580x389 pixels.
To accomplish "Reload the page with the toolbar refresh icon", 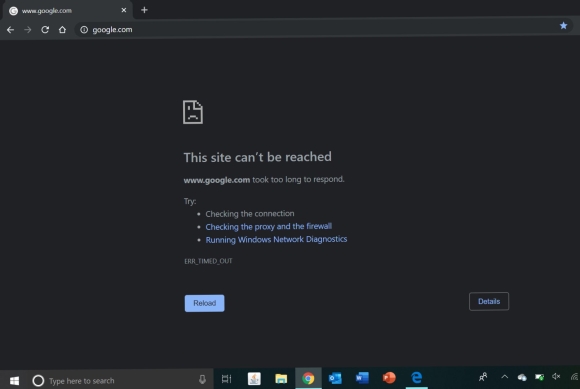I will pos(45,30).
